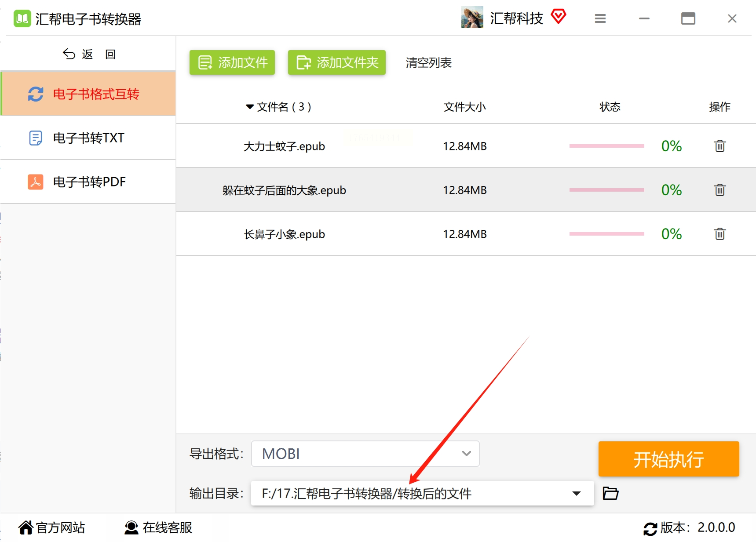Expand the 输出目录 path dropdown arrow
756x542 pixels.
coord(576,493)
